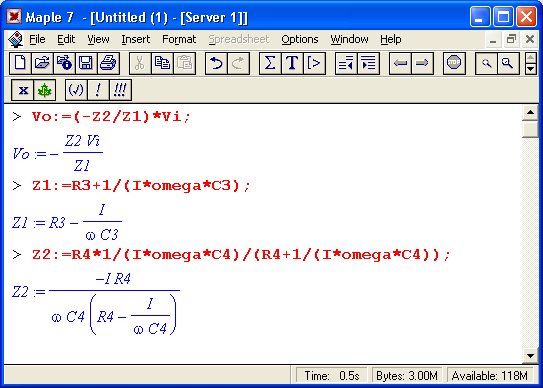Screen dimensions: 543x388
Task: Print the worksheet via printer icon
Action: [x=108, y=63]
